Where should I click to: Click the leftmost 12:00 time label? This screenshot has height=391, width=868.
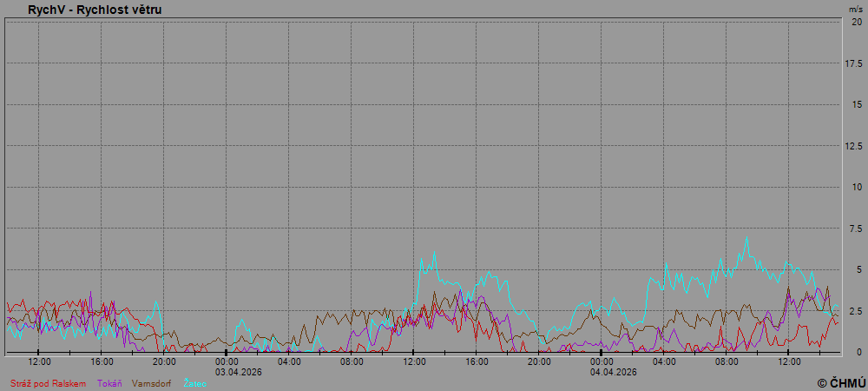pos(39,361)
